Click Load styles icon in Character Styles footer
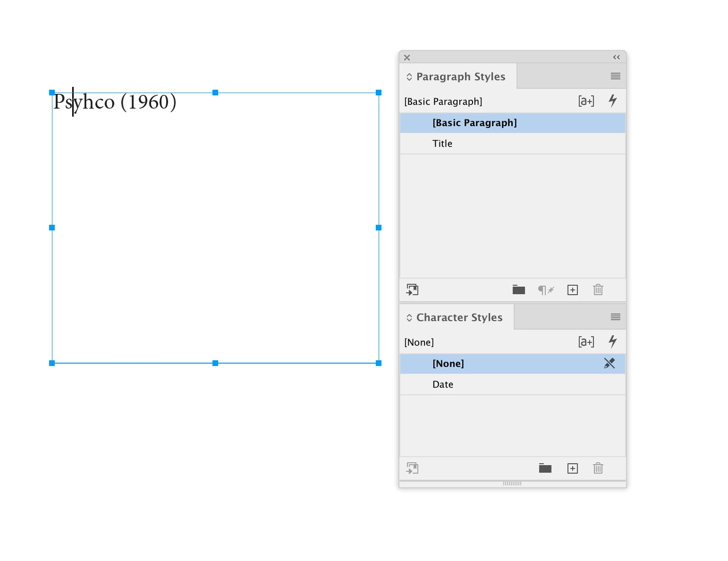Image resolution: width=728 pixels, height=561 pixels. (412, 468)
